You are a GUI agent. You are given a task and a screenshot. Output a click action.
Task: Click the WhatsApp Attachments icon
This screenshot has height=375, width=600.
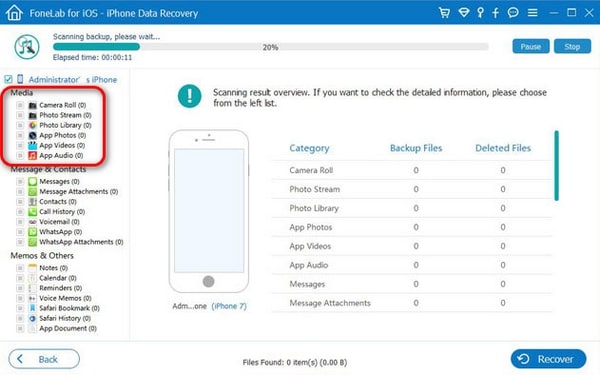33,242
